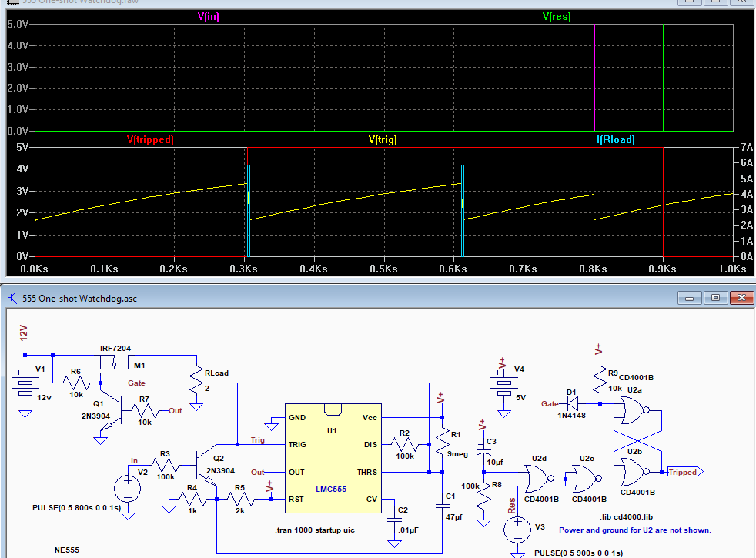This screenshot has width=756, height=558.
Task: Select the D1 1N4148 diode
Action: coord(572,403)
